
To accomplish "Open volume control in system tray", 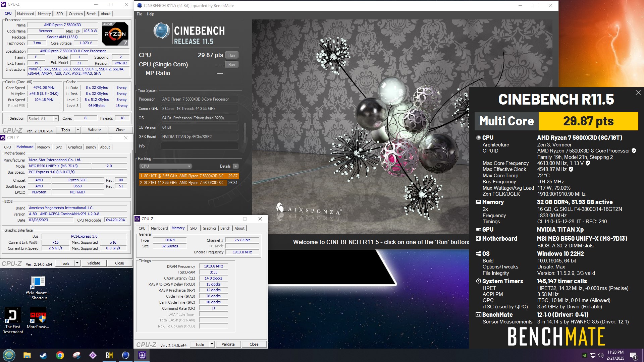I will (600, 355).
